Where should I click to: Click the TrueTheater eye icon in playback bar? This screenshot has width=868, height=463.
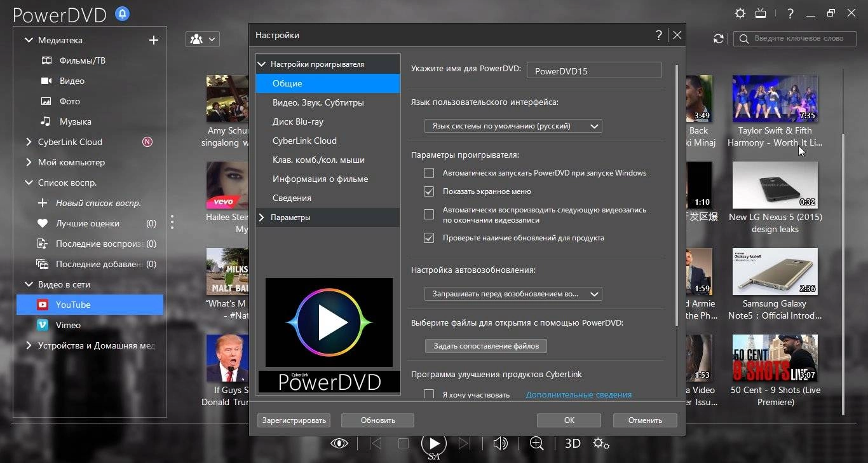click(339, 443)
